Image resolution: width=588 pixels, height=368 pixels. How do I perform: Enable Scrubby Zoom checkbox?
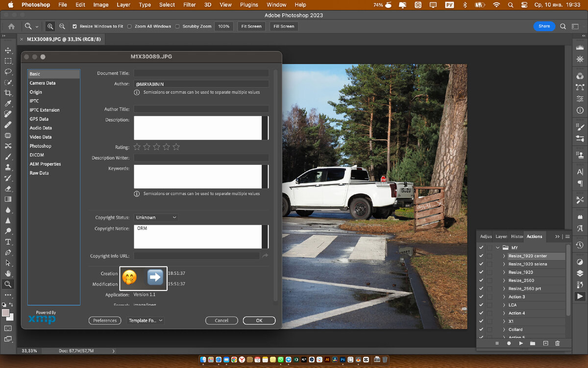click(x=177, y=26)
